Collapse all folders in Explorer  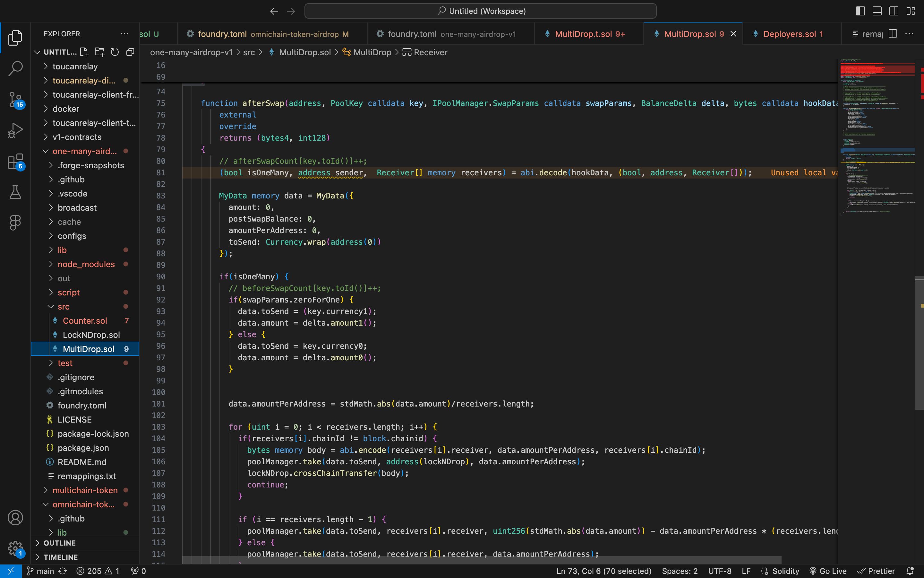click(130, 52)
